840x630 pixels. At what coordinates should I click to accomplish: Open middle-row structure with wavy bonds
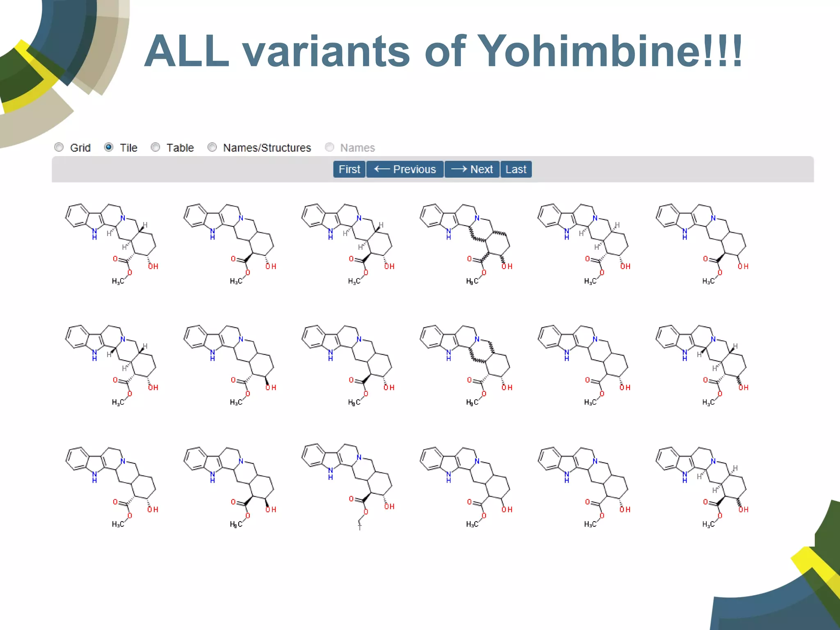click(x=466, y=365)
